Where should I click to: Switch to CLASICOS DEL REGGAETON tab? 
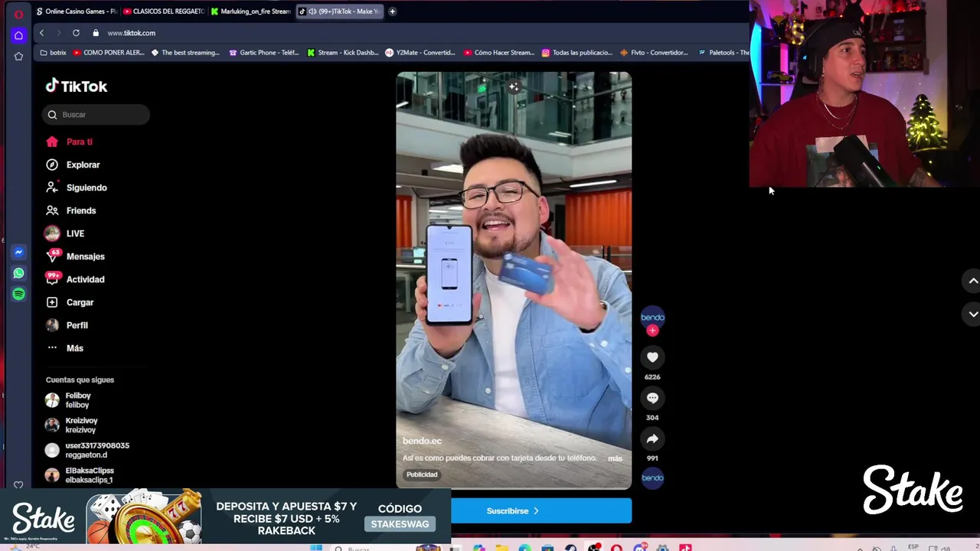[163, 11]
